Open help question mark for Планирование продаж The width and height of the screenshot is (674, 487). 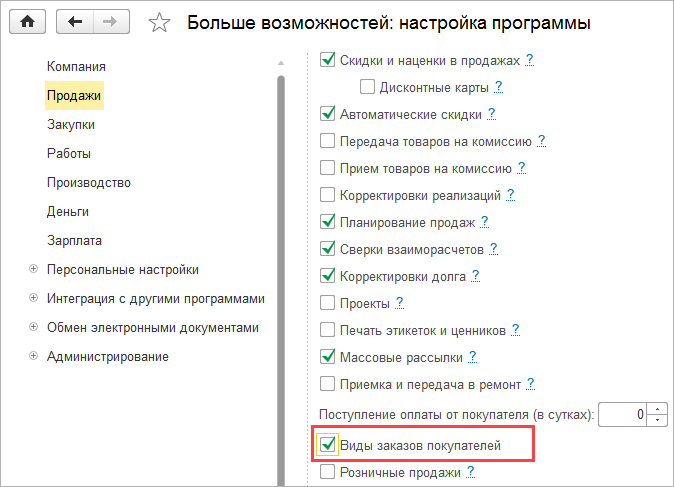(485, 221)
